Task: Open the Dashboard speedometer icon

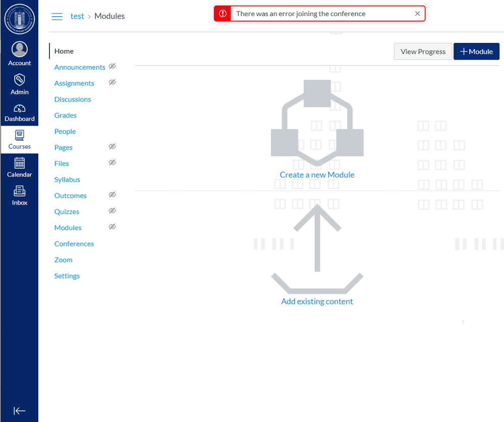Action: (20, 108)
